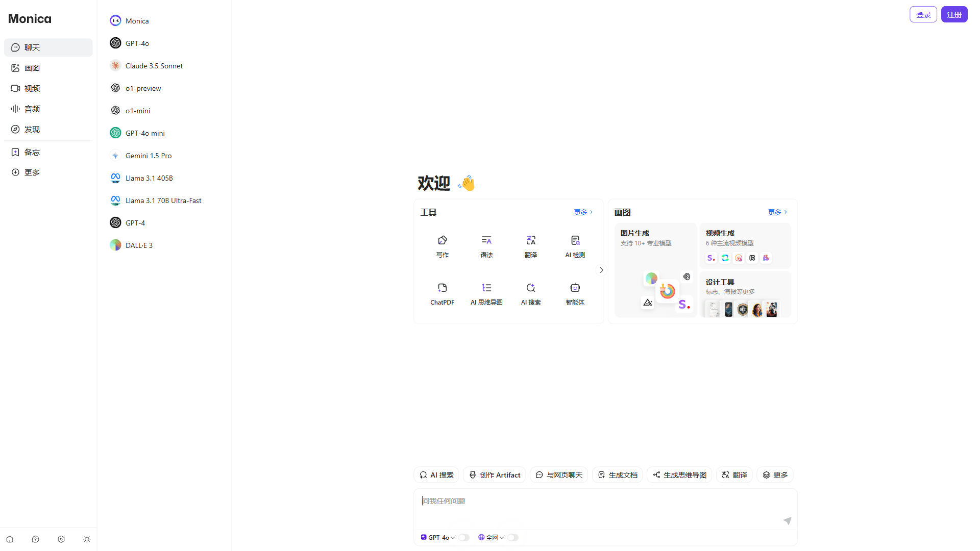This screenshot has height=551, width=980.
Task: Open the settings gear icon
Action: (x=61, y=539)
